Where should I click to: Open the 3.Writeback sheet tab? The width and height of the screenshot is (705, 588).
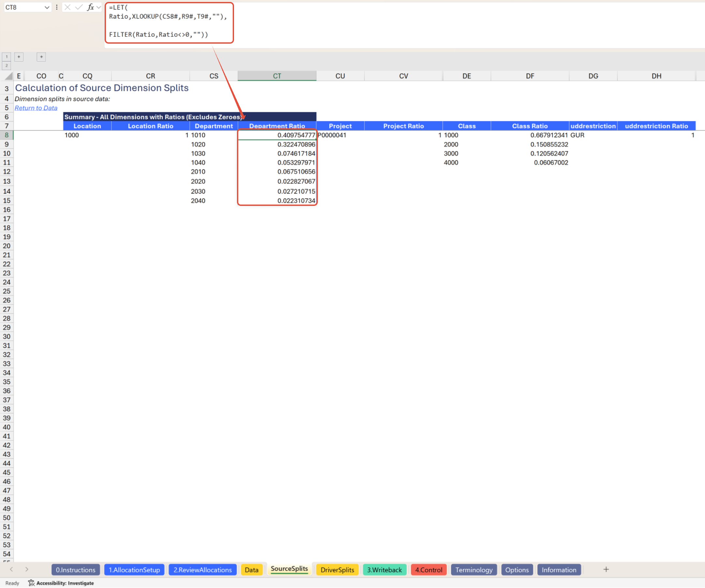tap(384, 570)
